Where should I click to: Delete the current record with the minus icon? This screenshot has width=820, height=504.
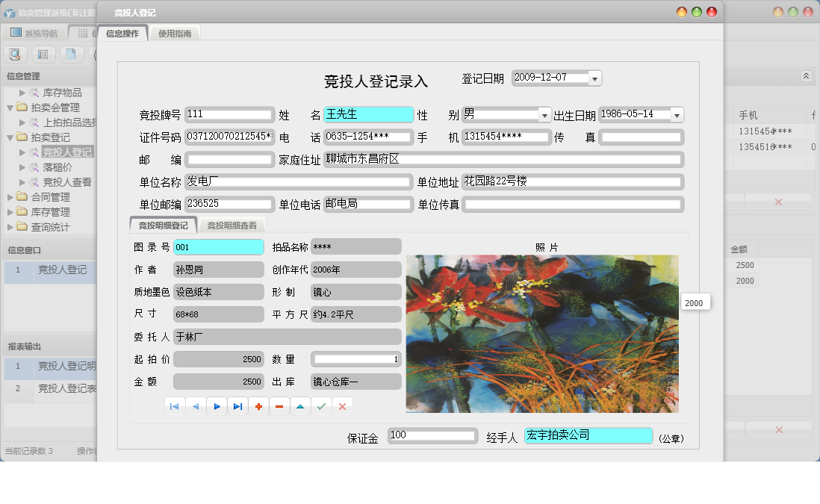[279, 405]
